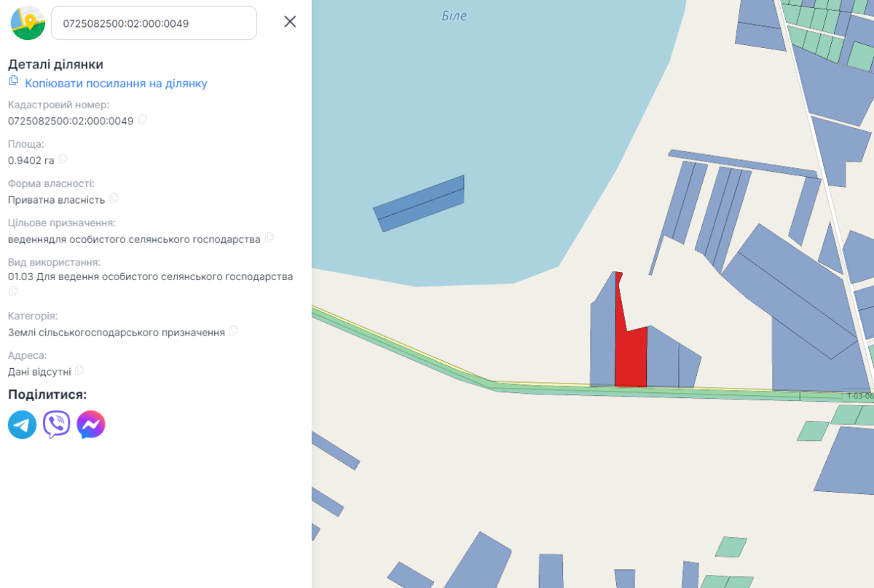Click the blue parcel inside the lake

click(420, 202)
